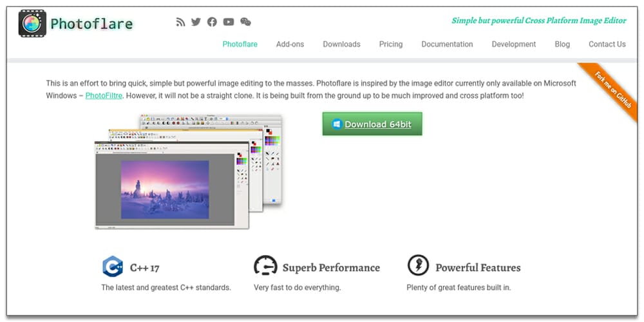Visit the Blog menu item
Screen dimensions: 644x322
[562, 44]
